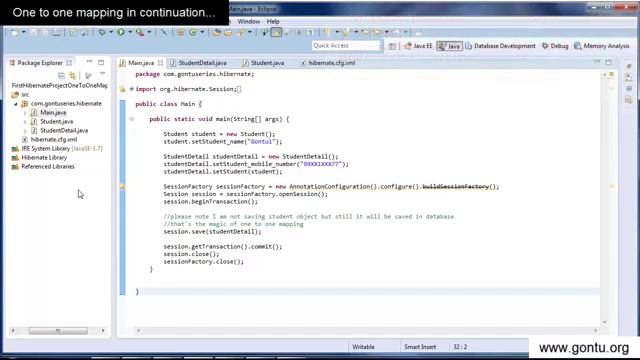Image resolution: width=640 pixels, height=360 pixels.
Task: Click the Open Task folder icon
Action: (228, 32)
